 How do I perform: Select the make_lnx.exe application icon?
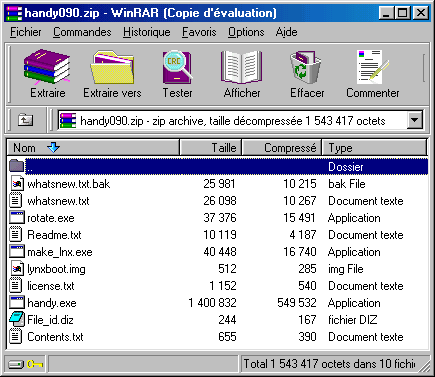click(17, 252)
